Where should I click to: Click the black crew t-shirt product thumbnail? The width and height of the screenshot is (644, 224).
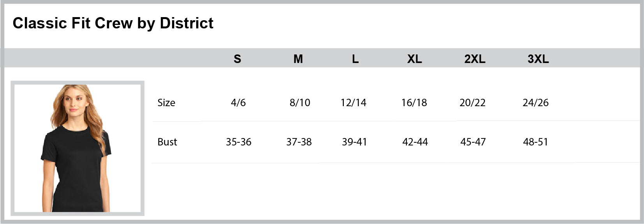[77, 148]
